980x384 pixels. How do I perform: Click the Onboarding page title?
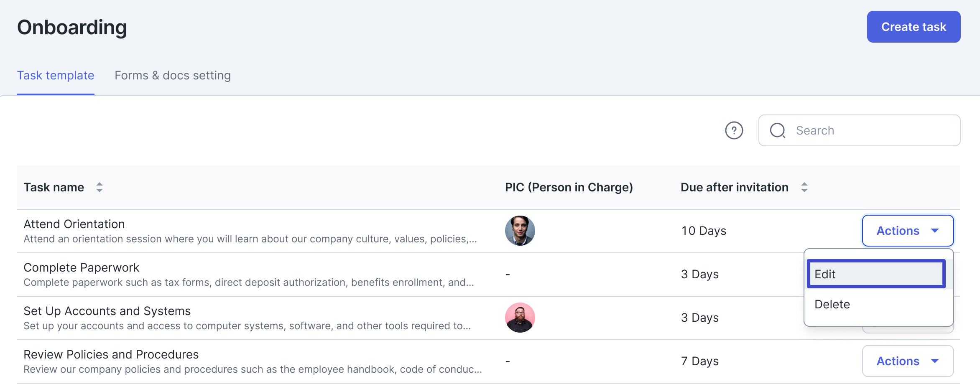[71, 27]
